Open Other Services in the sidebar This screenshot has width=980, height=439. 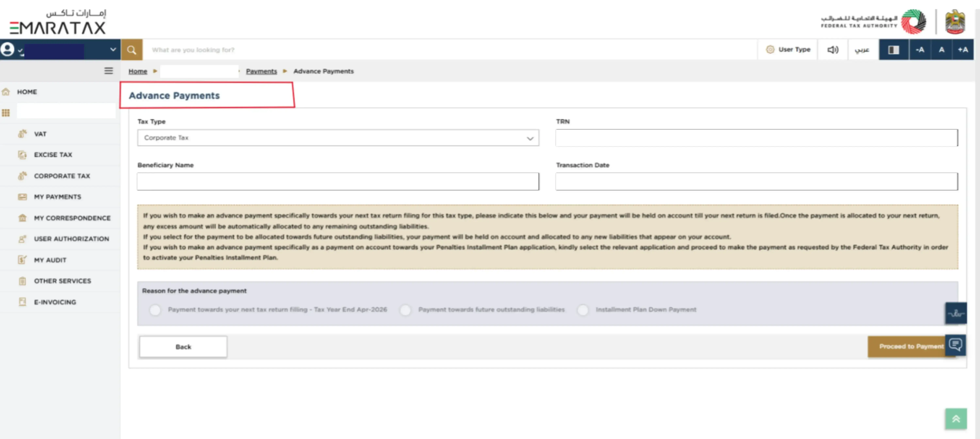coord(62,281)
